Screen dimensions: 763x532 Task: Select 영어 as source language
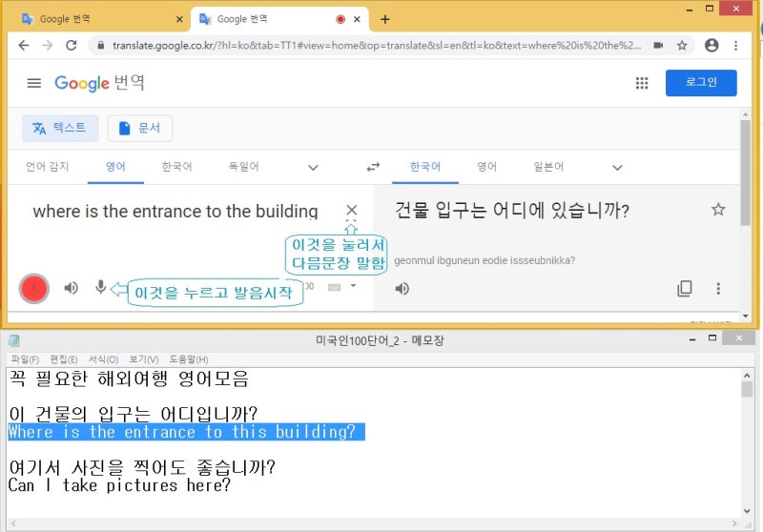(115, 167)
